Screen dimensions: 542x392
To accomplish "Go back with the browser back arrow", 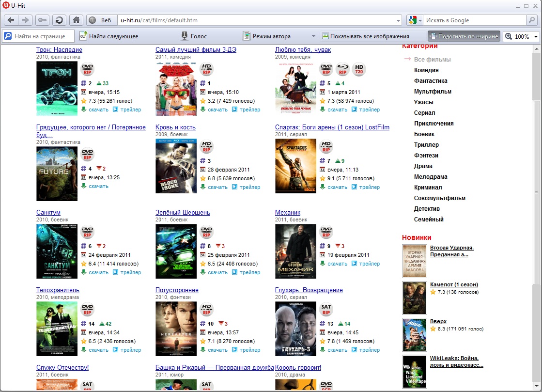I will click(x=11, y=20).
